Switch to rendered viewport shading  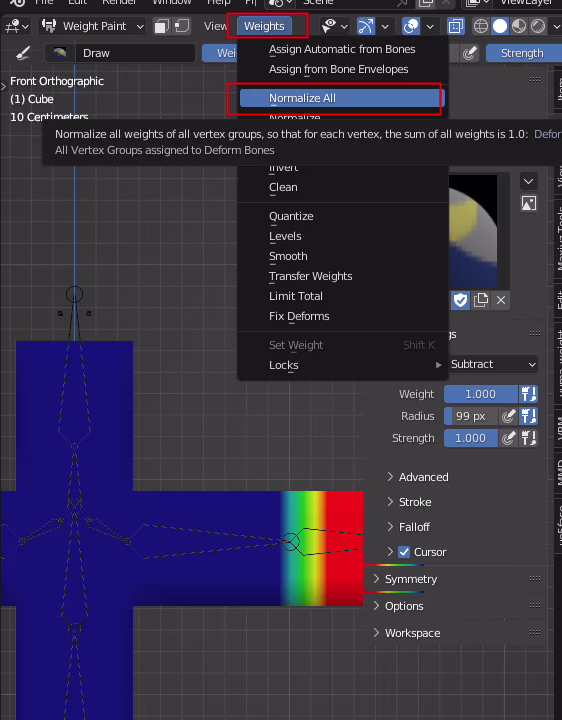538,26
